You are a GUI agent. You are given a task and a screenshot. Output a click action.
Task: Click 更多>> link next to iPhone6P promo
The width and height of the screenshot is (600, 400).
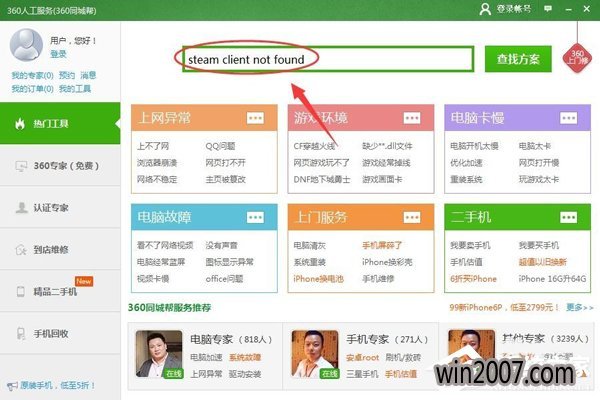tap(580, 307)
